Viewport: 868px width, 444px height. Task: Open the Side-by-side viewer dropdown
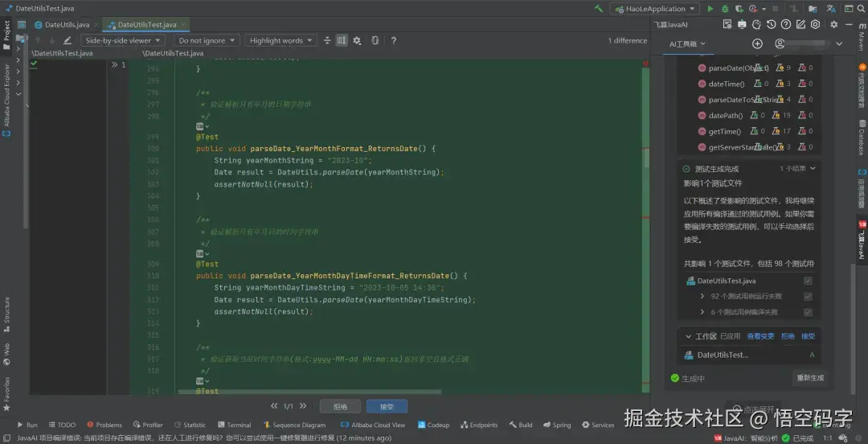[124, 40]
